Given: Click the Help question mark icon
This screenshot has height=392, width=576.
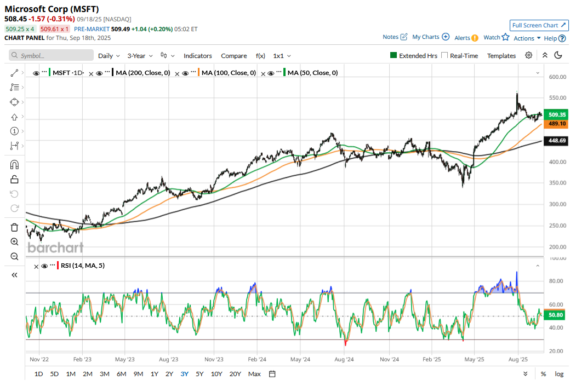Looking at the screenshot, I should tap(562, 38).
